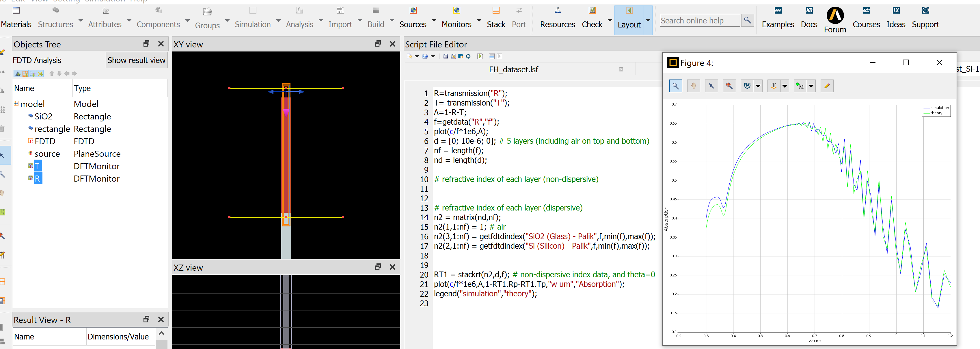
Task: Expand the Import dropdown arrow
Action: 359,20
